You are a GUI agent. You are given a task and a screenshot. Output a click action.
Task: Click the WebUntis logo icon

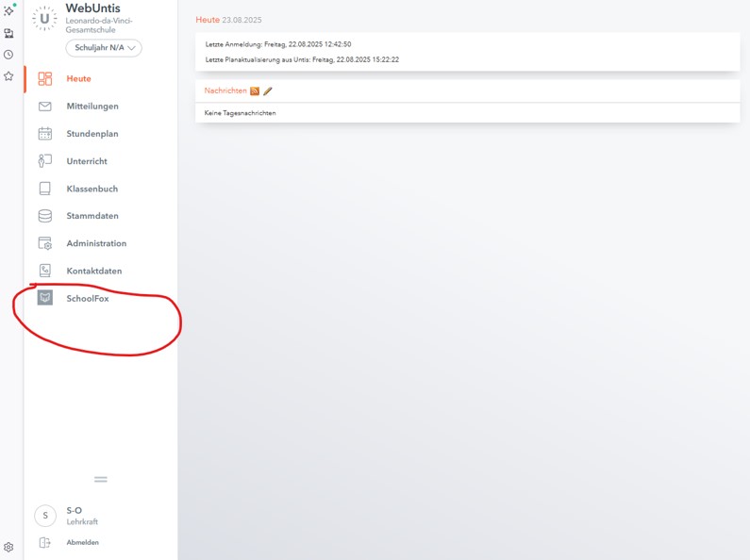click(44, 19)
